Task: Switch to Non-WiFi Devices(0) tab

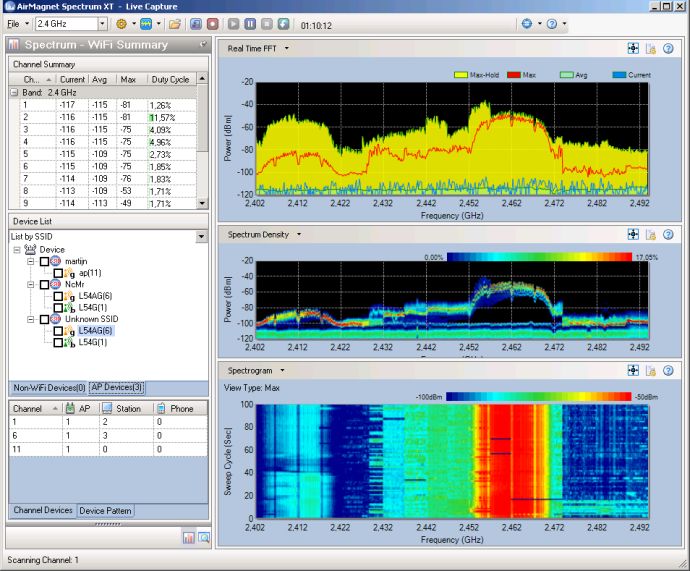Action: (49, 388)
